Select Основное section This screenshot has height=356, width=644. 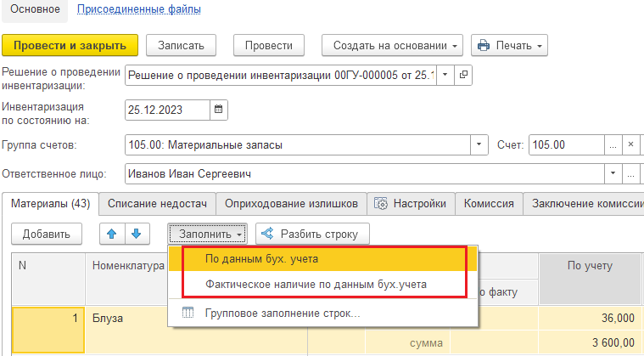[x=35, y=9]
